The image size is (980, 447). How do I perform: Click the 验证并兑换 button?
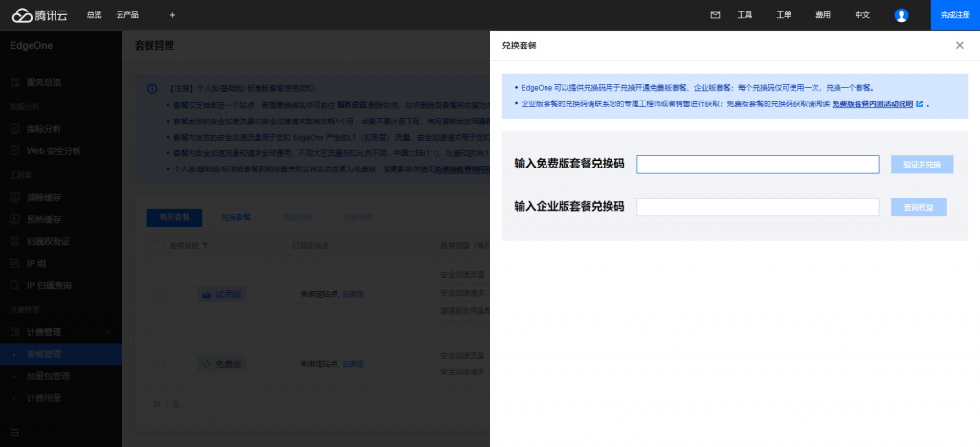pos(922,165)
